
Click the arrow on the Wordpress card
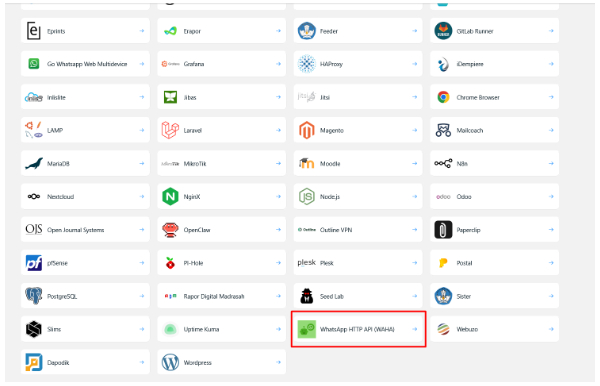click(278, 362)
